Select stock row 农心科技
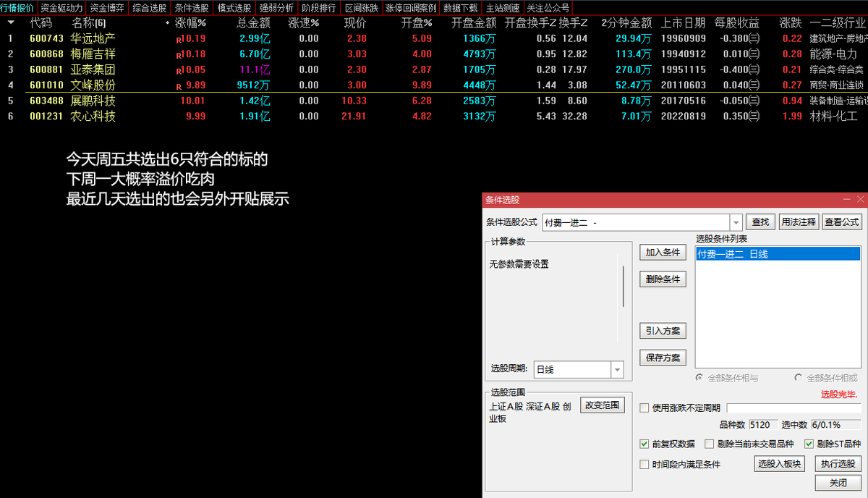Screen dimensions: 868x498 click(x=434, y=116)
